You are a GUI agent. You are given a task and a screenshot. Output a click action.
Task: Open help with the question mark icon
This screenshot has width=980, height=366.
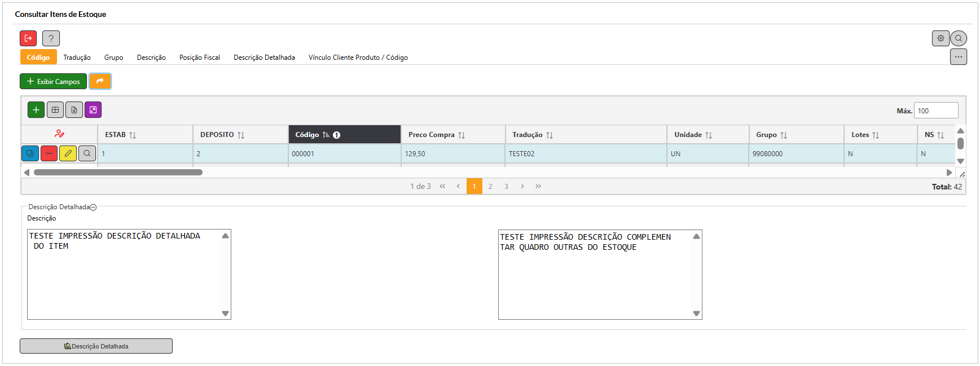(x=51, y=38)
